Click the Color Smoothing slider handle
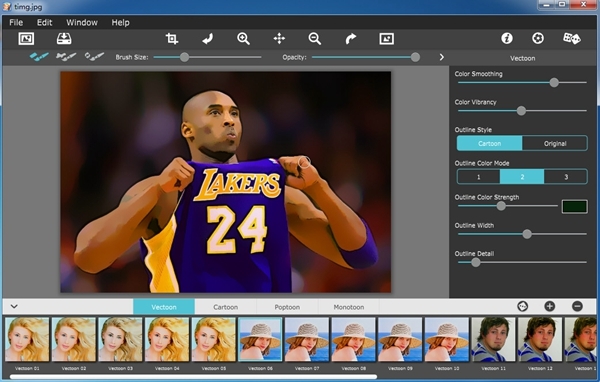This screenshot has height=382, width=600. point(554,82)
